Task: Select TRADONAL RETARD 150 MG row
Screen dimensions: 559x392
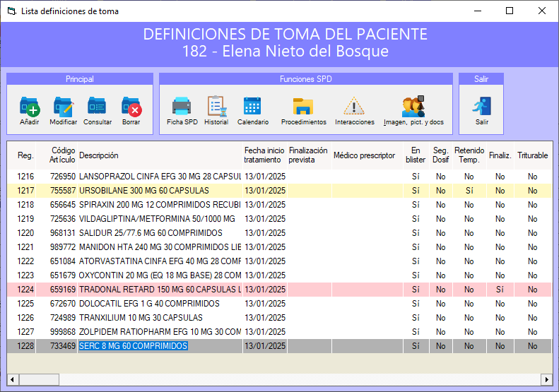Action: [x=279, y=290]
